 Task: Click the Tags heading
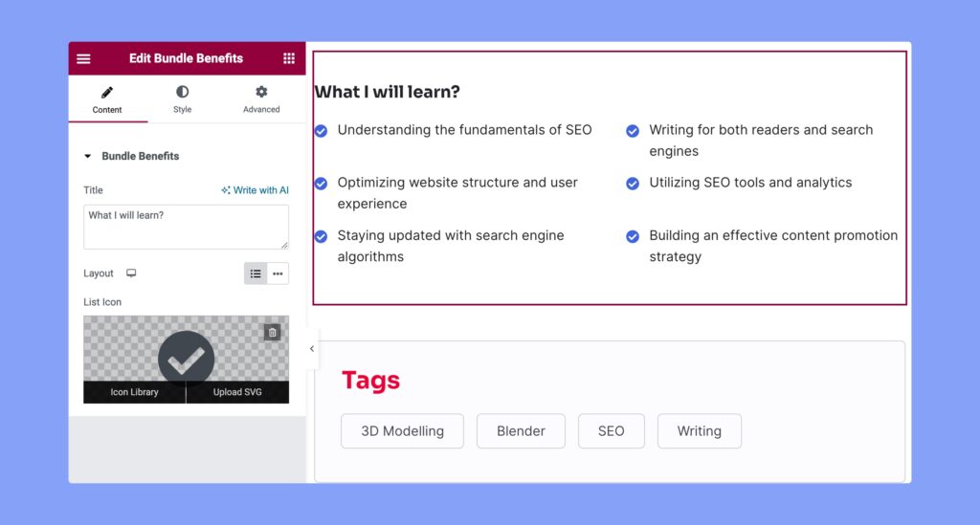370,381
